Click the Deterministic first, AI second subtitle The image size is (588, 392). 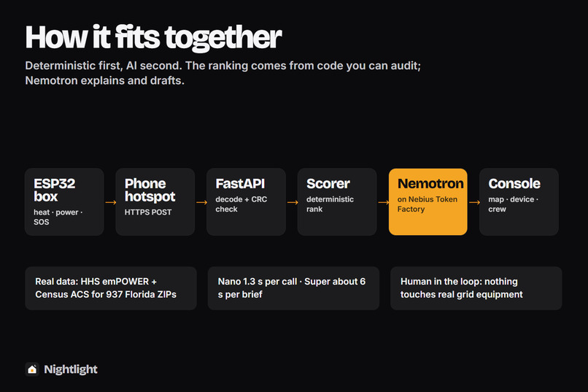[223, 73]
